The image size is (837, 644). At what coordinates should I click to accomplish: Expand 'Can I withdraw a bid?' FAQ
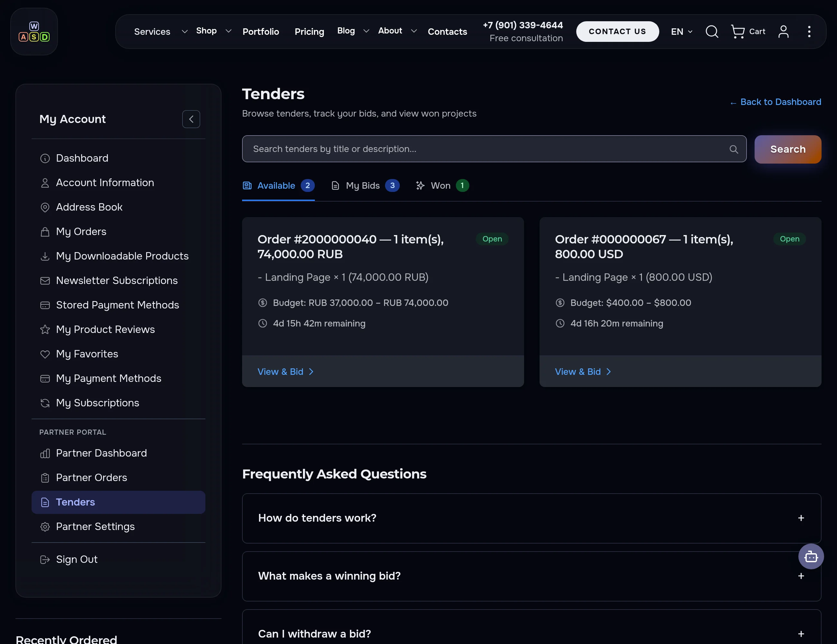(x=531, y=629)
